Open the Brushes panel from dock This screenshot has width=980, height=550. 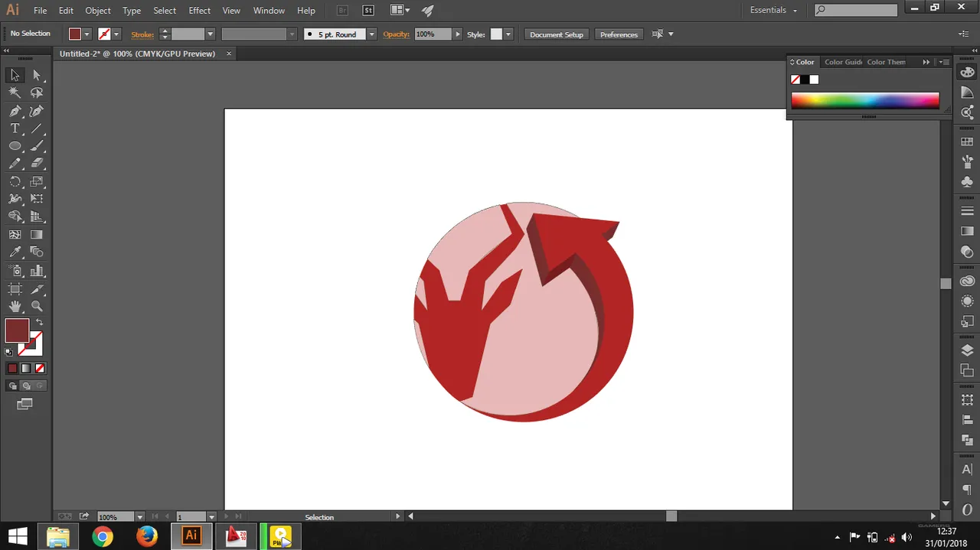click(967, 161)
